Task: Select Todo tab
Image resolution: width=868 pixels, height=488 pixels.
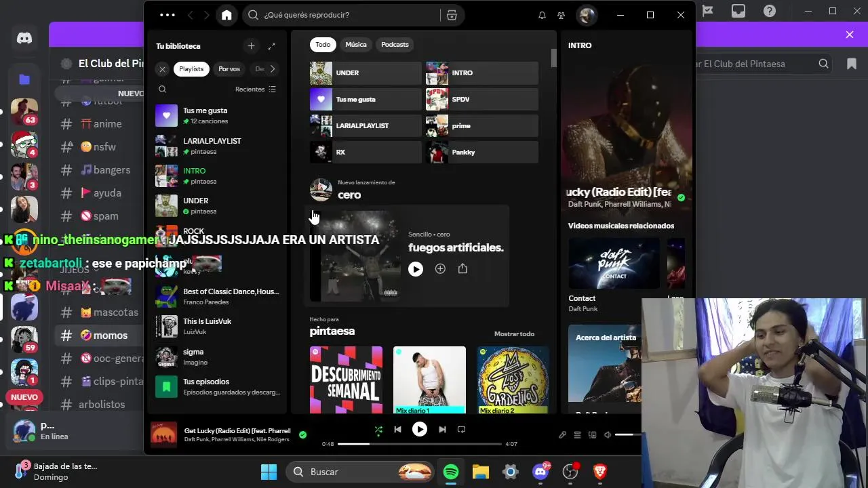Action: (323, 45)
